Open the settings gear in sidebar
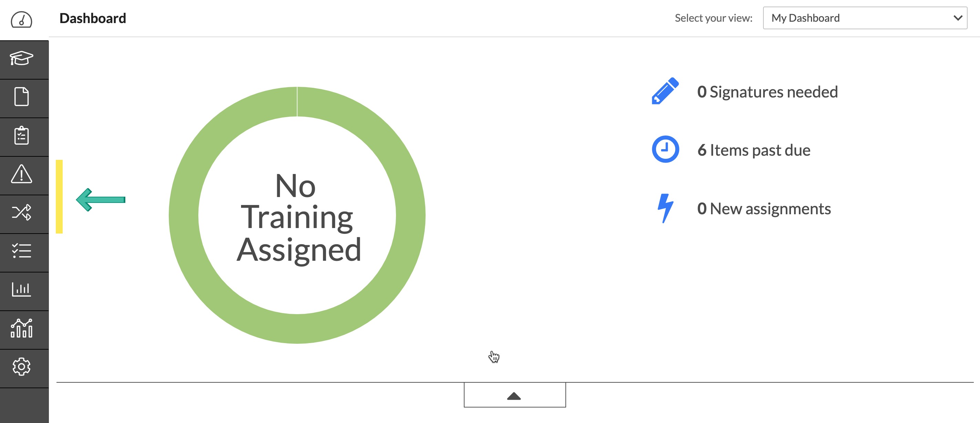This screenshot has width=980, height=423. pyautogui.click(x=22, y=367)
